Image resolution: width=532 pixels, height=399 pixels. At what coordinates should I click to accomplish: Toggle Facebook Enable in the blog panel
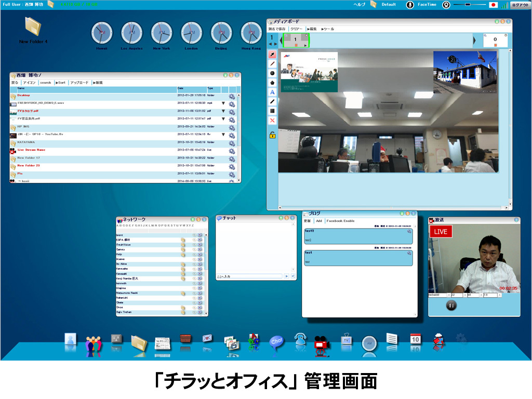[340, 221]
